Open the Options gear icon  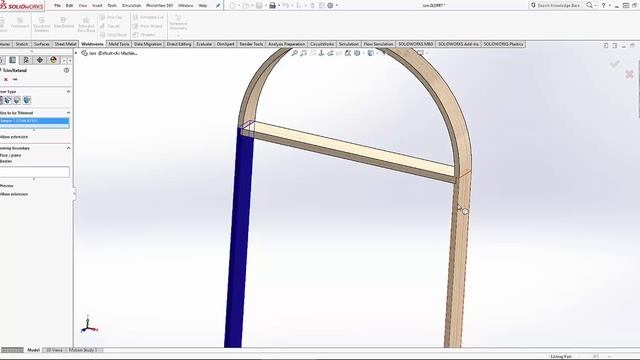click(x=330, y=6)
